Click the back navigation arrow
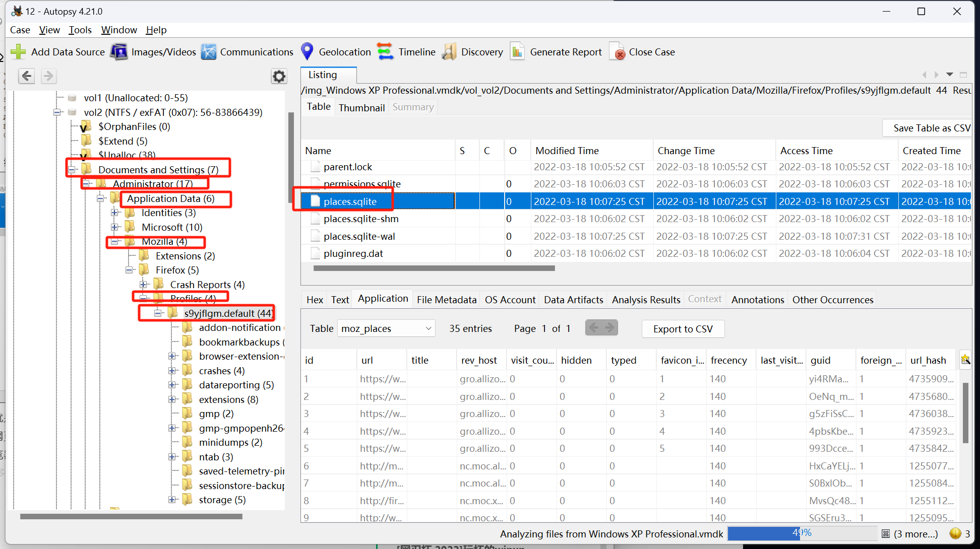 pyautogui.click(x=27, y=76)
